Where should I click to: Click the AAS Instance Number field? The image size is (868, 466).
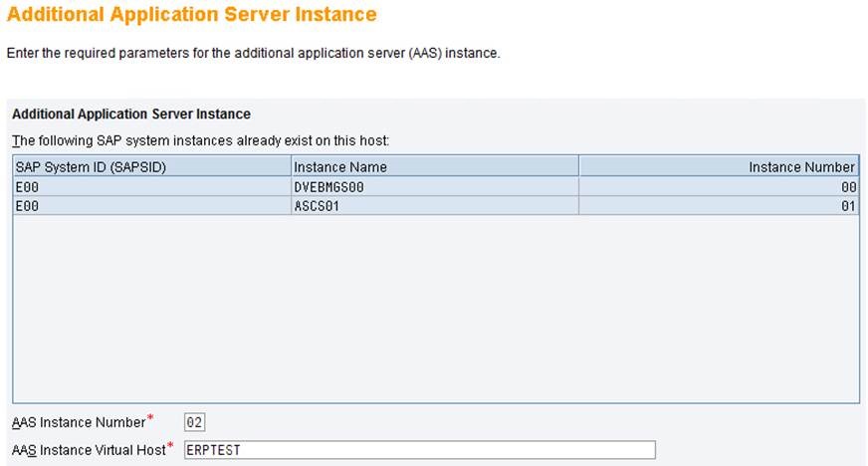click(194, 422)
